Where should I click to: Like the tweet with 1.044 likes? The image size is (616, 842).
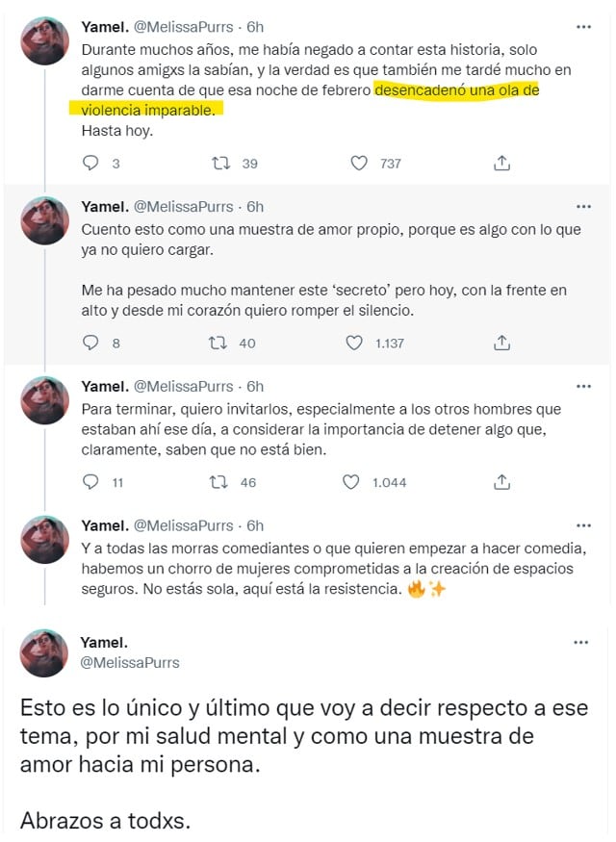pos(351,482)
